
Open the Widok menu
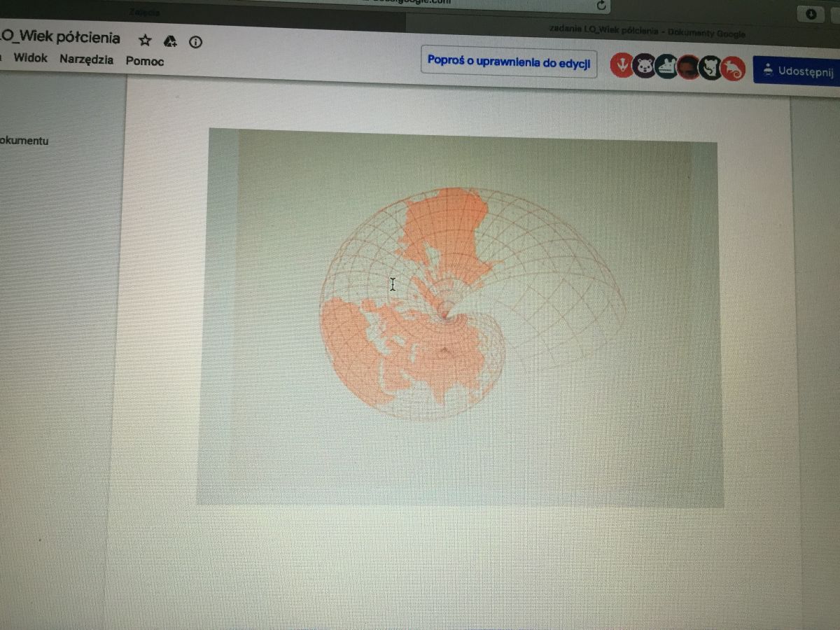tap(31, 58)
